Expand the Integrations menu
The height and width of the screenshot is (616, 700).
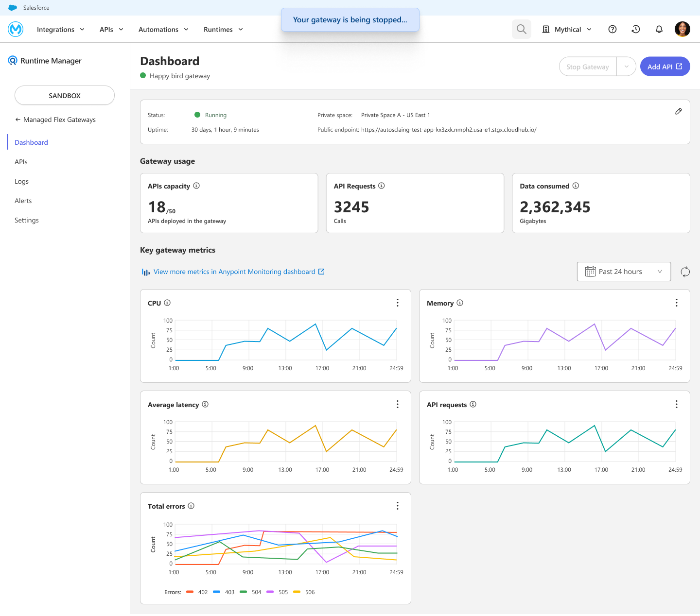(x=61, y=29)
